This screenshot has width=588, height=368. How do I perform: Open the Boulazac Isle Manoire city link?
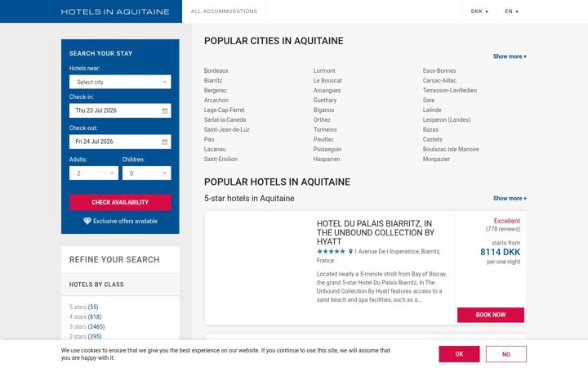click(451, 149)
